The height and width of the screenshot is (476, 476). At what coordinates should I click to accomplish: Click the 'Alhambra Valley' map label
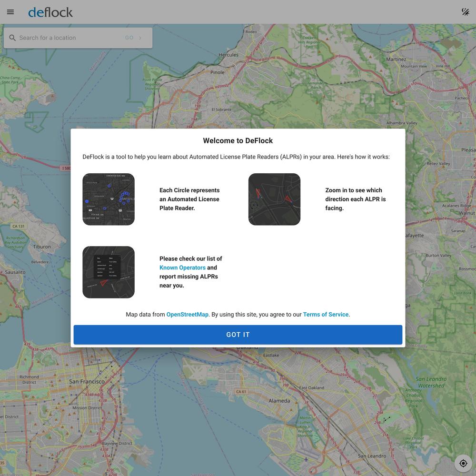pos(402,123)
